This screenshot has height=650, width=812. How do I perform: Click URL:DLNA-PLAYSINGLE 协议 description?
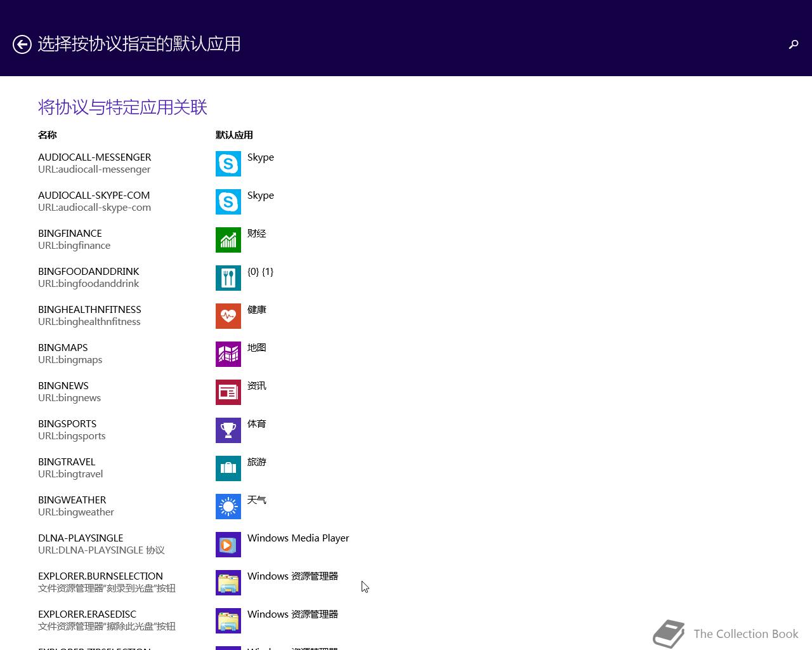point(101,550)
